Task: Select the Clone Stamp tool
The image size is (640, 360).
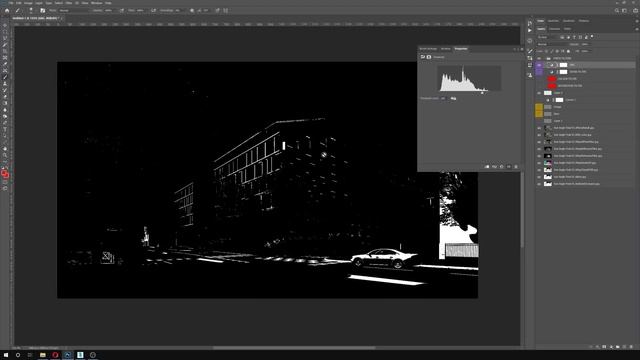Action: point(5,84)
